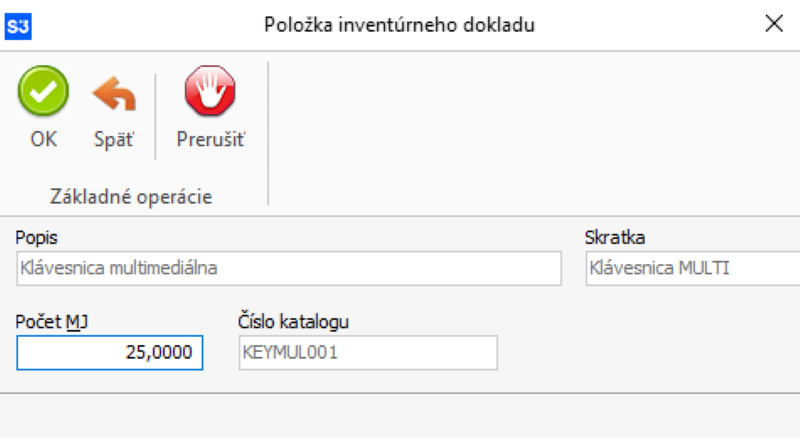Click the window title Položka inventúrneho dokladu
Viewport: 800px width, 440px height.
(x=400, y=26)
